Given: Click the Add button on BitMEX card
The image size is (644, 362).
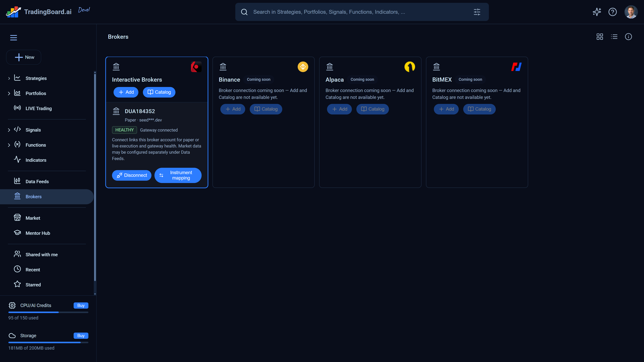Looking at the screenshot, I should [x=446, y=109].
